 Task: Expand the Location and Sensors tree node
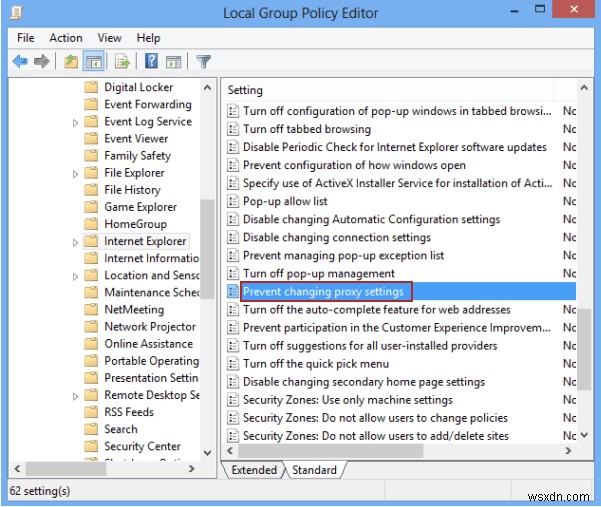coord(75,276)
